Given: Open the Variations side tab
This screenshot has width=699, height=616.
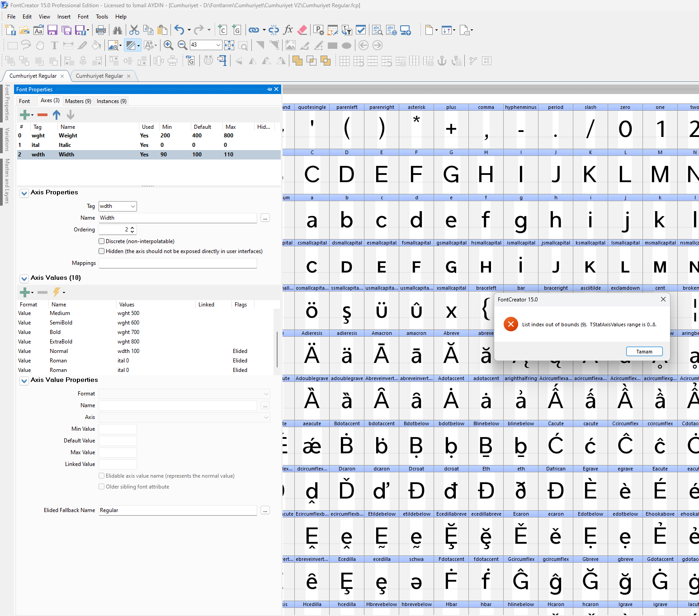Looking at the screenshot, I should [x=7, y=139].
